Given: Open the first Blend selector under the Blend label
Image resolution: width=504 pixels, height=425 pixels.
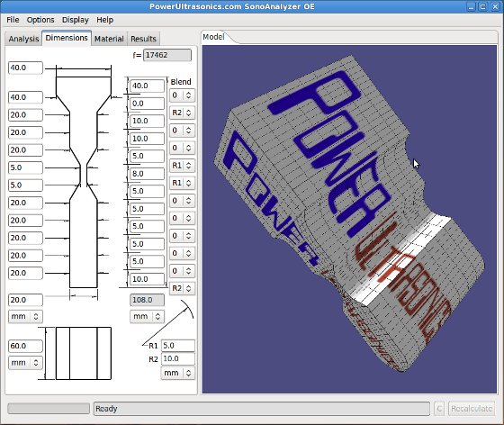Looking at the screenshot, I should click(x=182, y=95).
